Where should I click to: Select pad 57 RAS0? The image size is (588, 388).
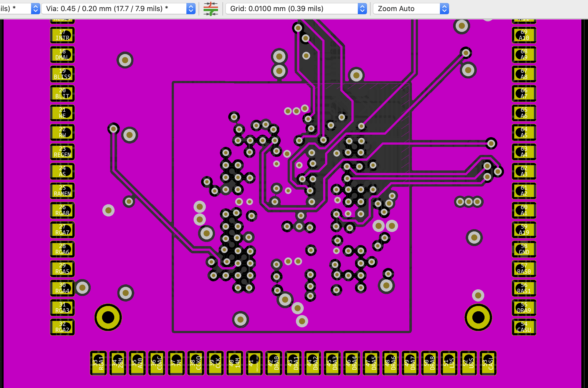click(x=524, y=269)
